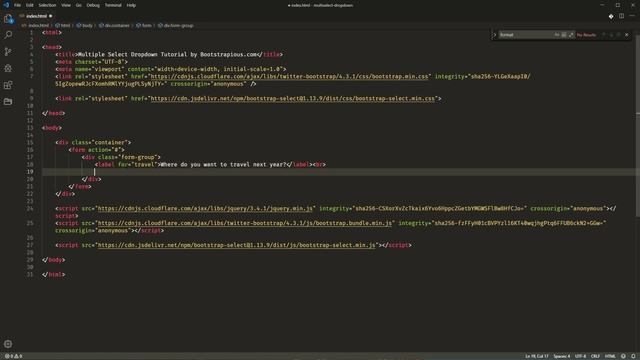Viewport: 640px width, 360px height.
Task: Toggle Match Case in Find widget
Action: coord(557,35)
